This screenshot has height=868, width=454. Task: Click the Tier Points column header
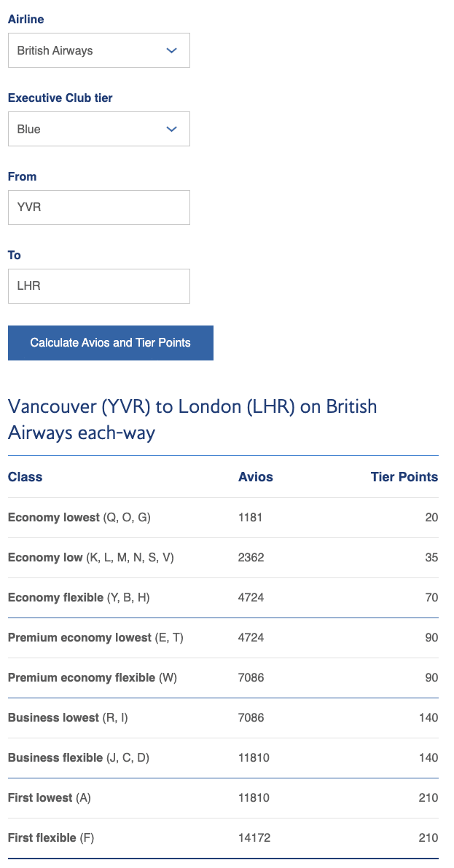[404, 477]
